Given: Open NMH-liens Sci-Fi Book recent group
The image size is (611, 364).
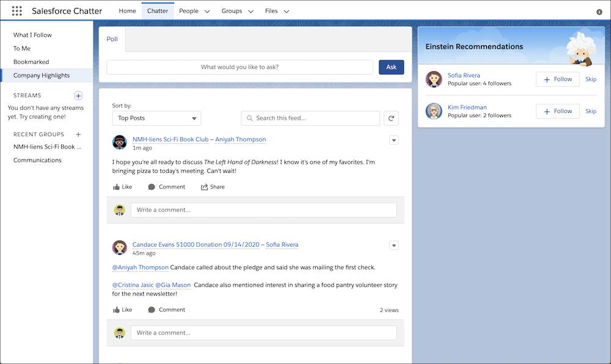Looking at the screenshot, I should (x=47, y=147).
